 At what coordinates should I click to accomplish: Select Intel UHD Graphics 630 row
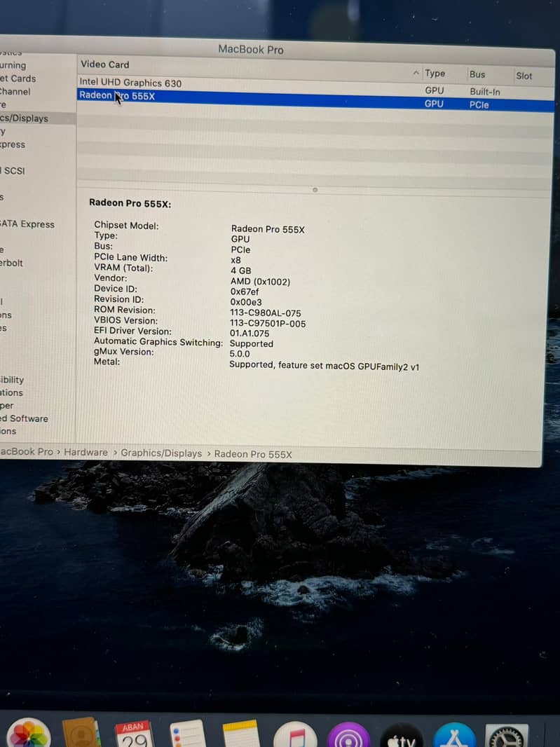[130, 83]
